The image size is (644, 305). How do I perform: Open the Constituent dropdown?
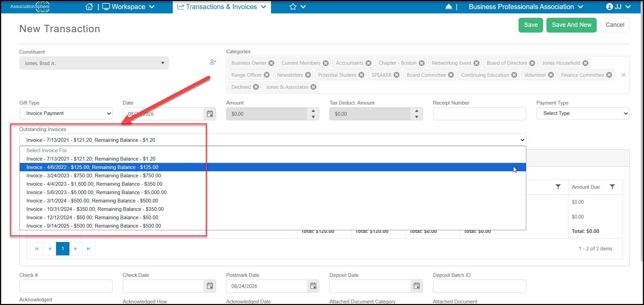tap(94, 63)
